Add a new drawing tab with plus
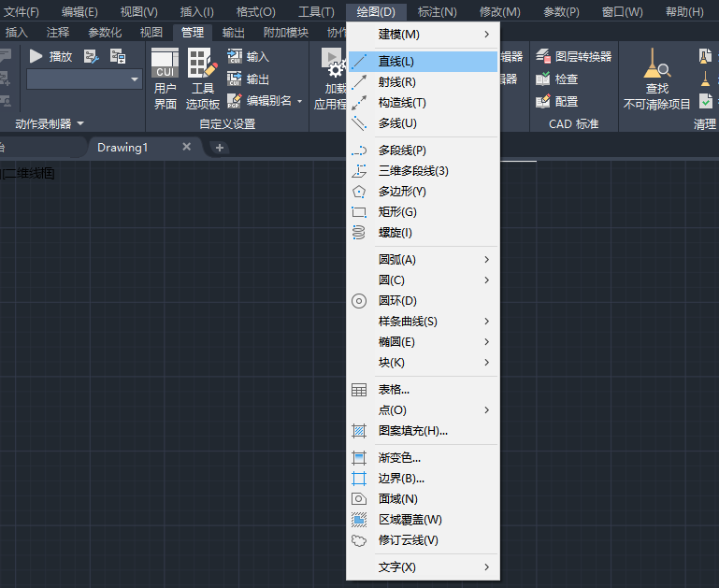This screenshot has width=719, height=588. (220, 148)
